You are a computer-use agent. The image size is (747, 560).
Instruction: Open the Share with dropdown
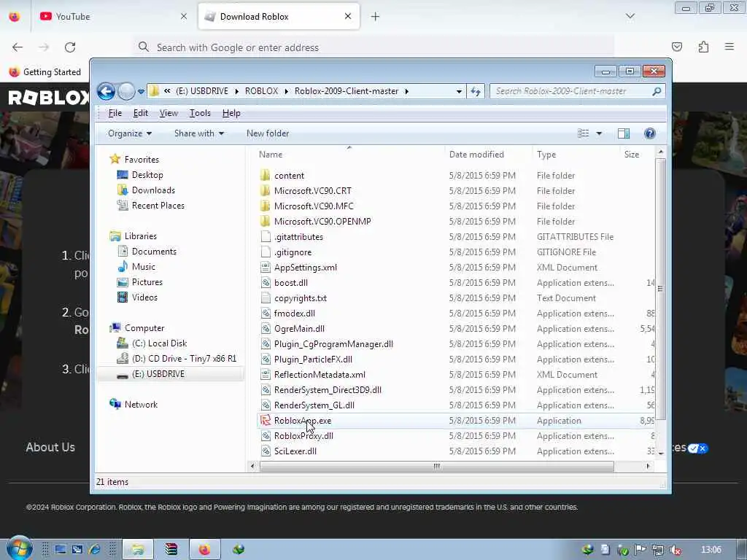click(199, 133)
